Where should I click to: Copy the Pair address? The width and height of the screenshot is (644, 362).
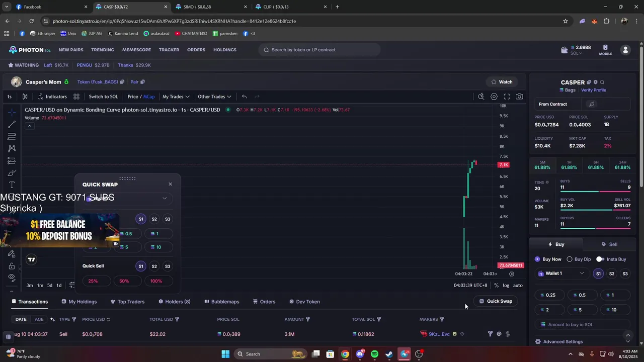pyautogui.click(x=142, y=82)
